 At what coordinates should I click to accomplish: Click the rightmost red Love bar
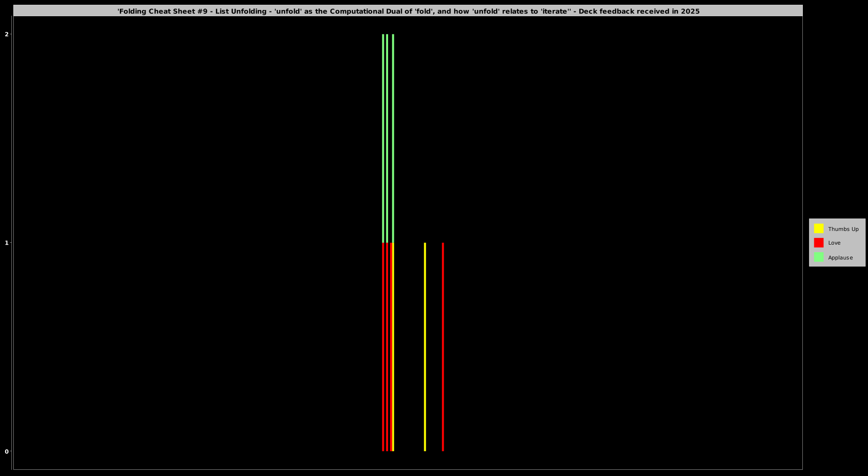[443, 347]
